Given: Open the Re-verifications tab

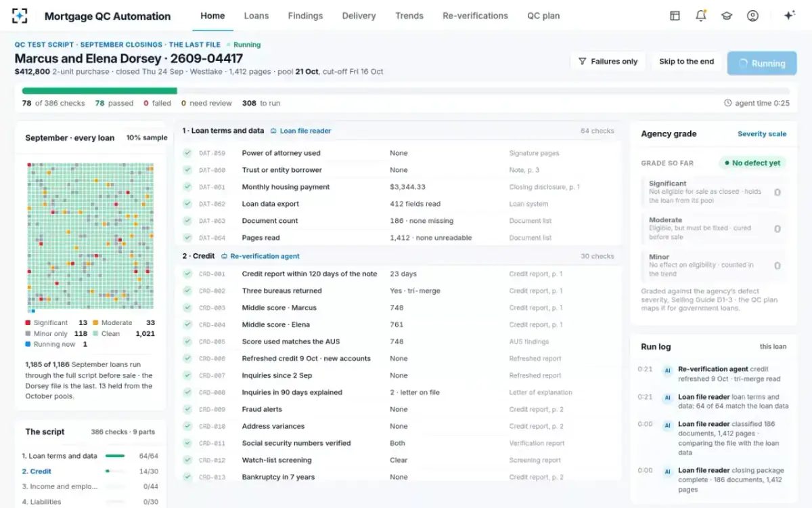Looking at the screenshot, I should coord(475,16).
